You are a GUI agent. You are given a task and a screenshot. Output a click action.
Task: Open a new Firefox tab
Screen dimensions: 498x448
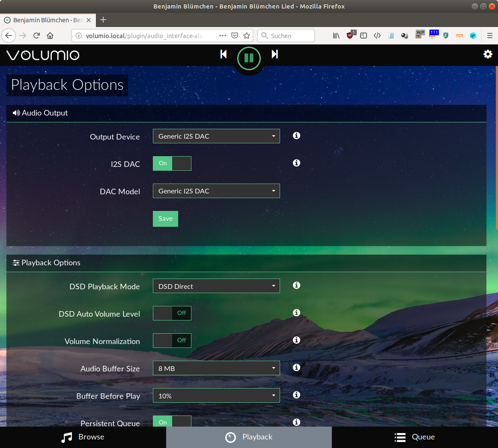[x=103, y=20]
